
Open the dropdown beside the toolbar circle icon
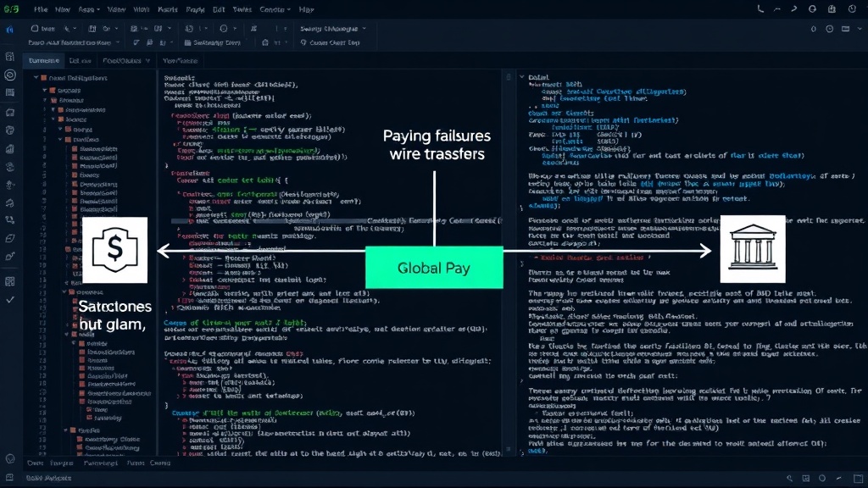coord(235,28)
